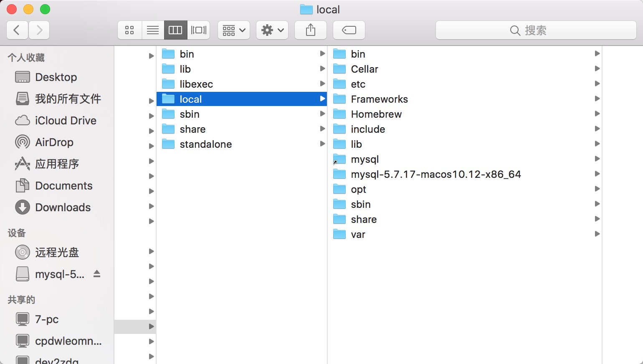Image resolution: width=643 pixels, height=364 pixels.
Task: Open Desktop in the sidebar
Action: [x=56, y=77]
